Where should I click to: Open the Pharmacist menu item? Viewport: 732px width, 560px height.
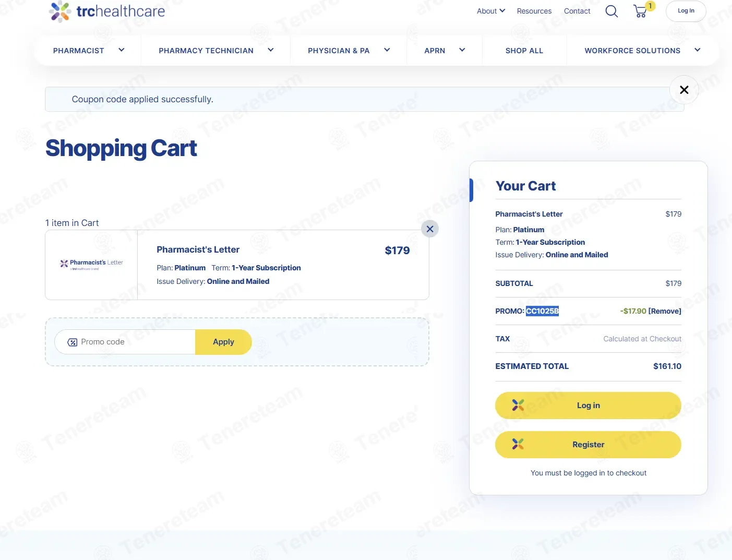coord(79,51)
